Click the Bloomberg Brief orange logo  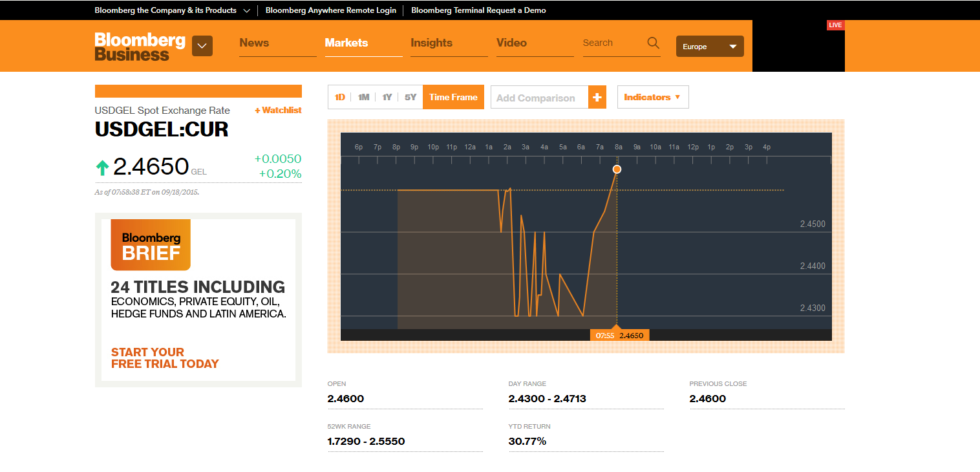point(151,245)
